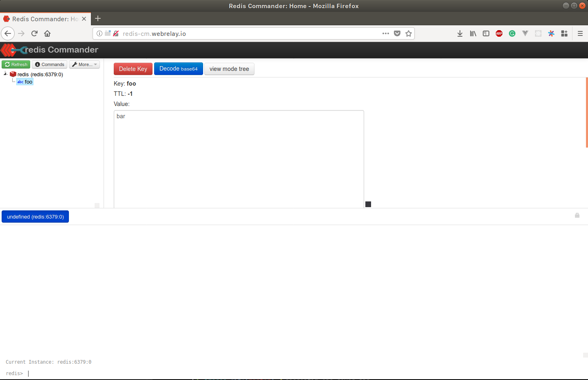The image size is (588, 380).
Task: Click the Commands button
Action: (49, 64)
